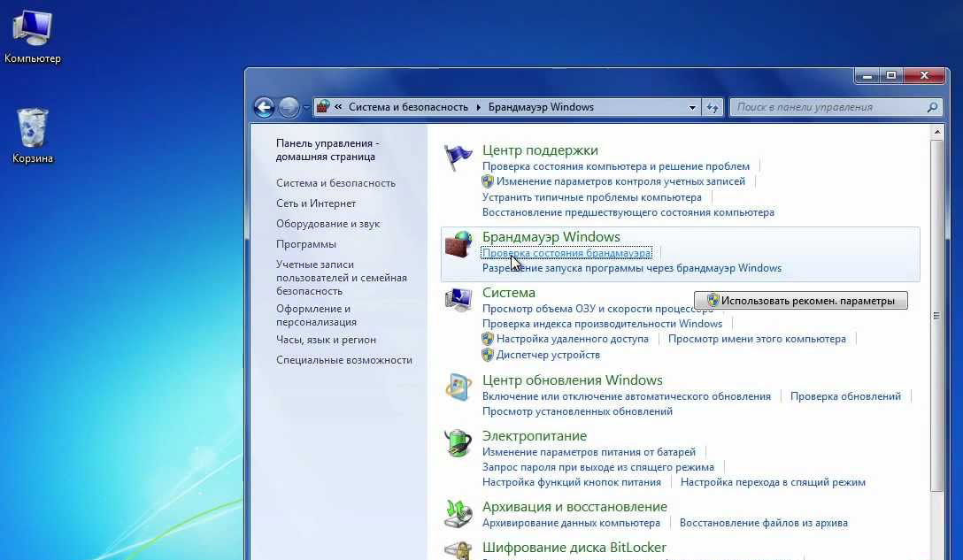This screenshot has height=560, width=963.
Task: Select Оформление и персонализация in sidebar
Action: (316, 315)
